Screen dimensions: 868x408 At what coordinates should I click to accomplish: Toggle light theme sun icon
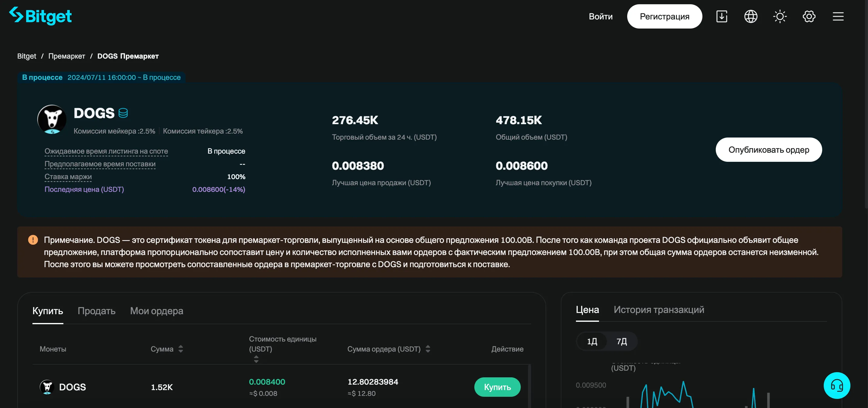pos(780,16)
